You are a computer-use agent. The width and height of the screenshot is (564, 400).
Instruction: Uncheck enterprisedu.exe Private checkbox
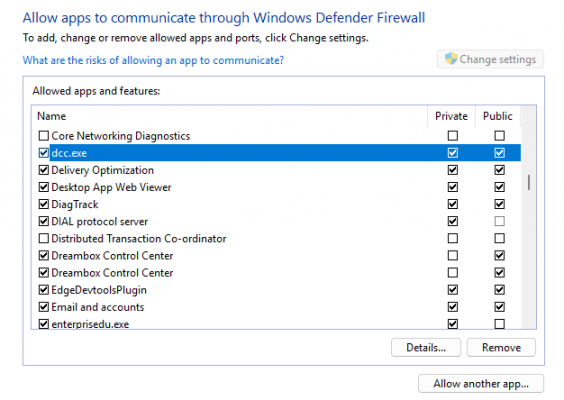coord(452,324)
